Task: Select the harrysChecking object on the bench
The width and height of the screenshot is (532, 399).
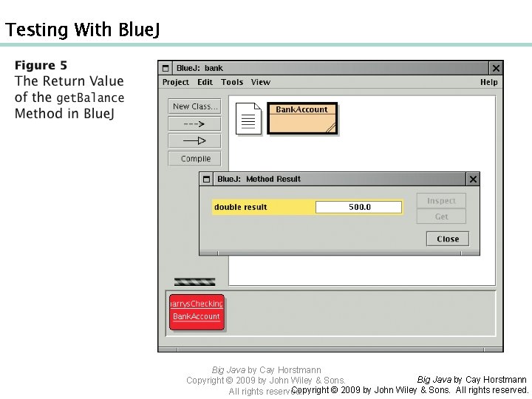Action: 197,312
